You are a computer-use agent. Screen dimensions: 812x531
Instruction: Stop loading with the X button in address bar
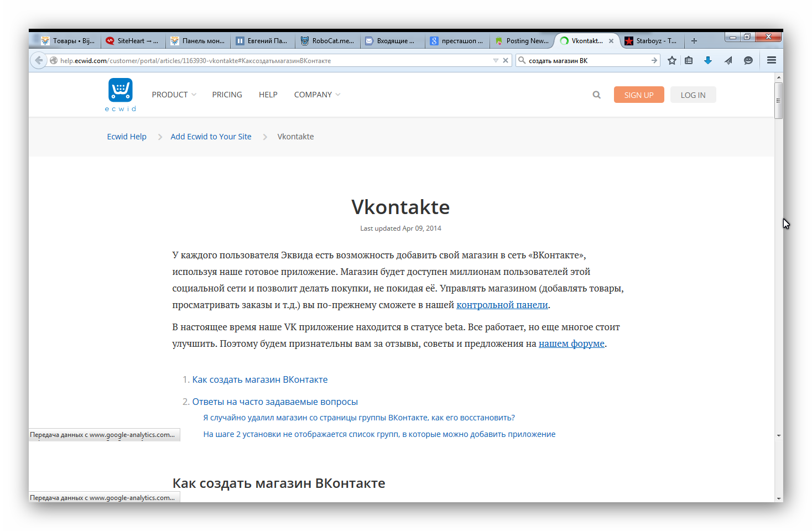pyautogui.click(x=506, y=60)
